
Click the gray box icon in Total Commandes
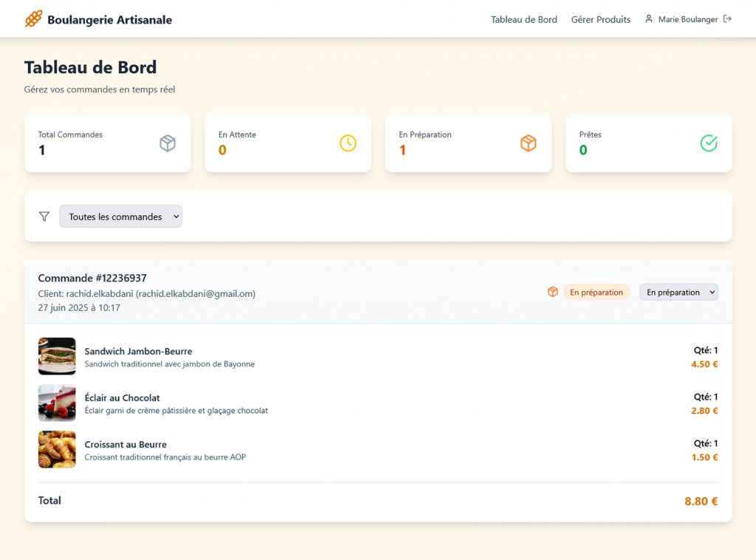point(168,143)
